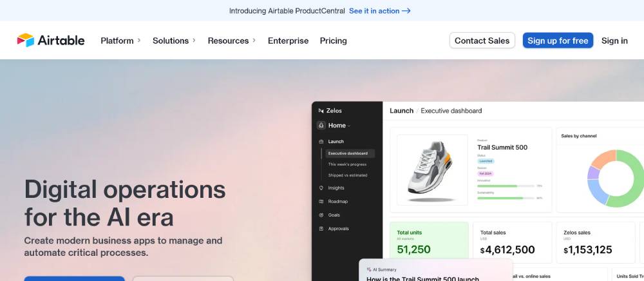
Task: Click the Contact Sales button
Action: (482, 41)
